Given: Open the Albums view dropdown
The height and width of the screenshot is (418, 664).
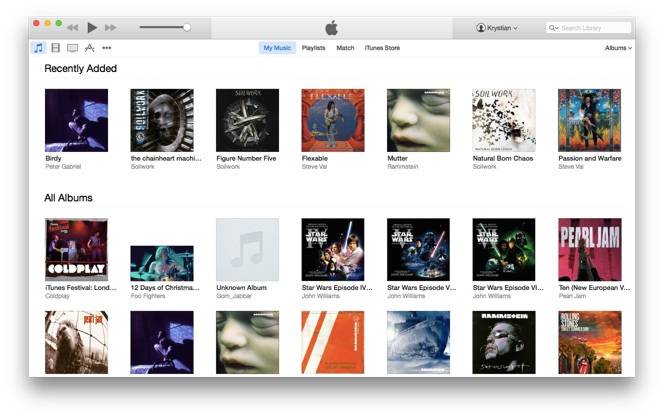Looking at the screenshot, I should tap(618, 48).
